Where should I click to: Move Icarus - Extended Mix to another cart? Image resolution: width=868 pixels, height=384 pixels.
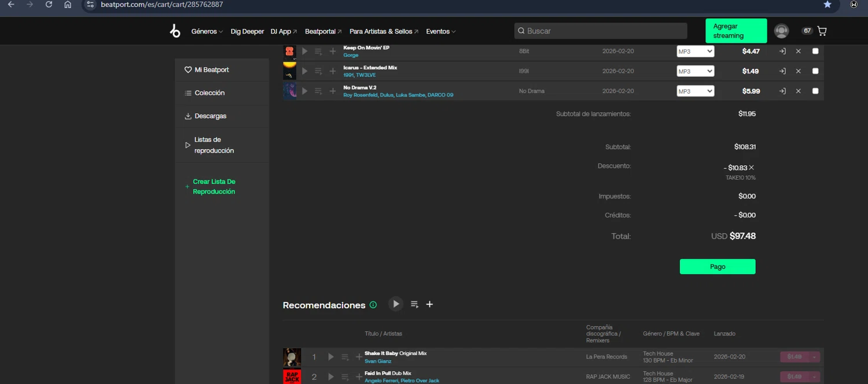coord(782,71)
